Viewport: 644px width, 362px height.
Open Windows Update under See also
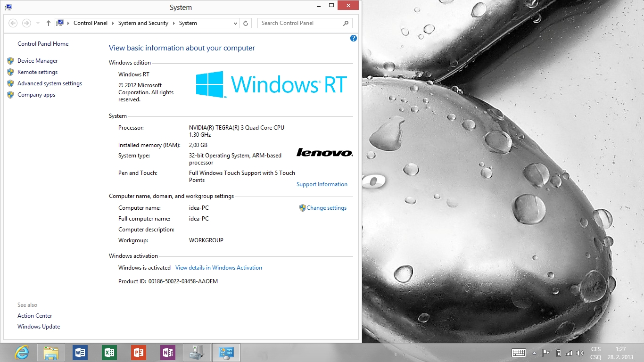[x=39, y=327]
